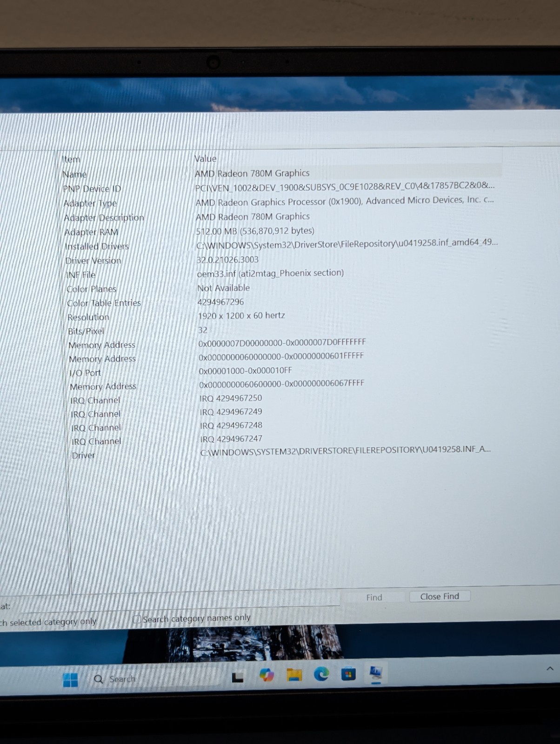This screenshot has height=744, width=560.
Task: Launch Copilot from the taskbar
Action: tap(267, 675)
